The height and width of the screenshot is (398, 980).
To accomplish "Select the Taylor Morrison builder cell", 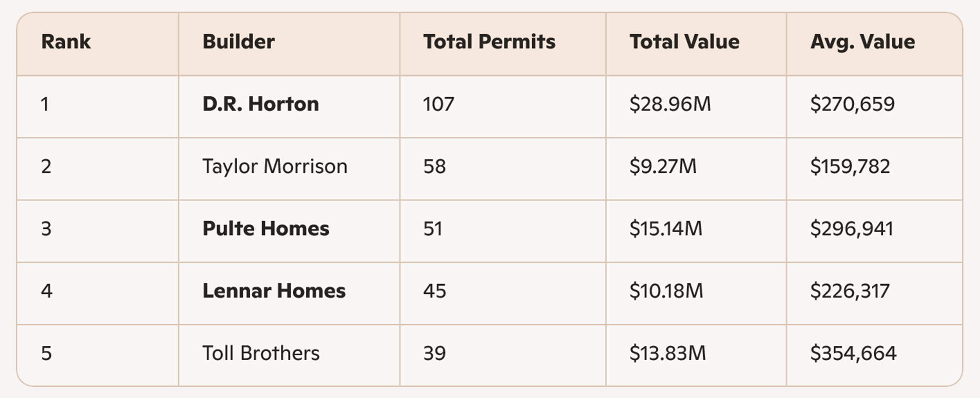I will (275, 166).
